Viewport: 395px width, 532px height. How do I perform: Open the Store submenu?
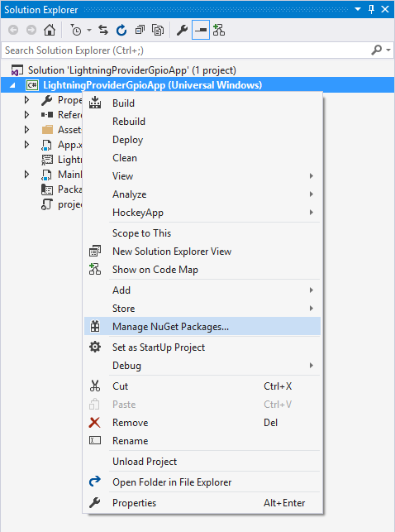202,309
